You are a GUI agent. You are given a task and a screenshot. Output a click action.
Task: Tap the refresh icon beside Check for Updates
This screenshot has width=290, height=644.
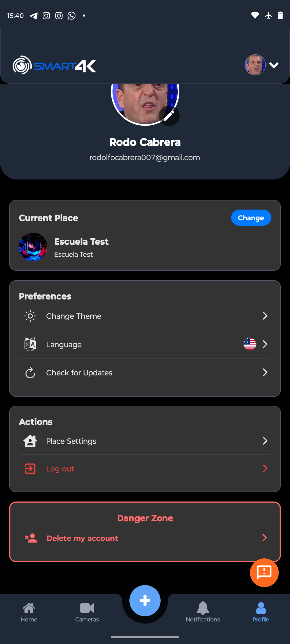tap(30, 373)
